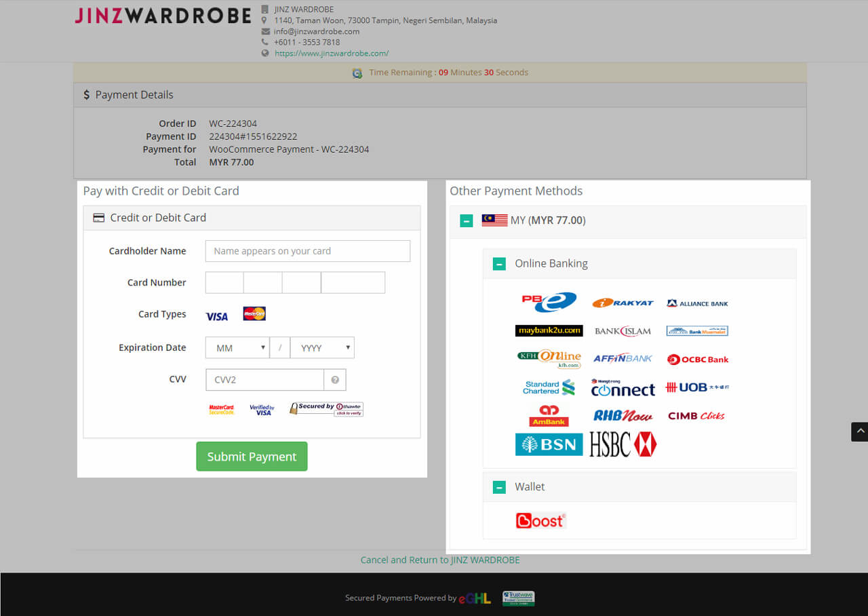Click phone number +6011 - 3553 7818
Screen dimensions: 868x616
[307, 42]
